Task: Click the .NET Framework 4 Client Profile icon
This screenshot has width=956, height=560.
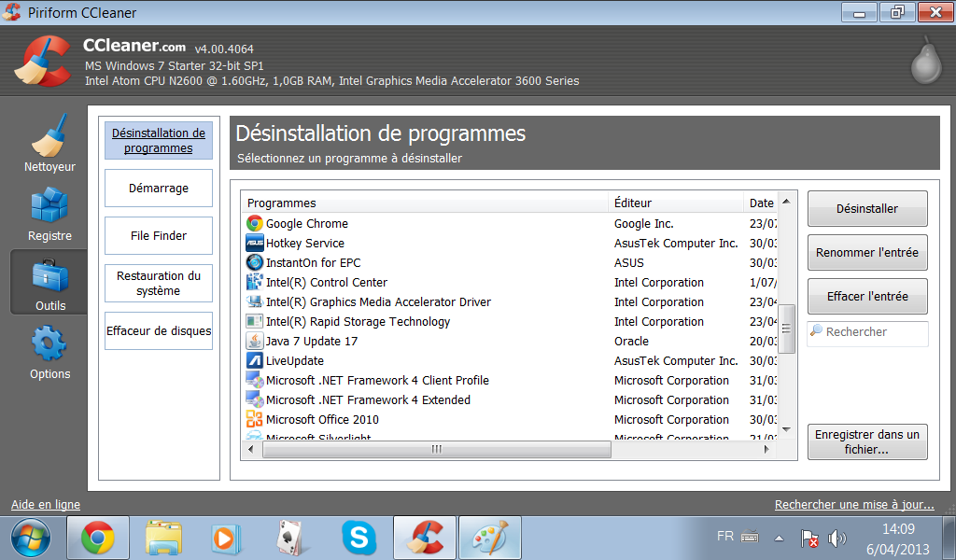Action: [x=254, y=380]
